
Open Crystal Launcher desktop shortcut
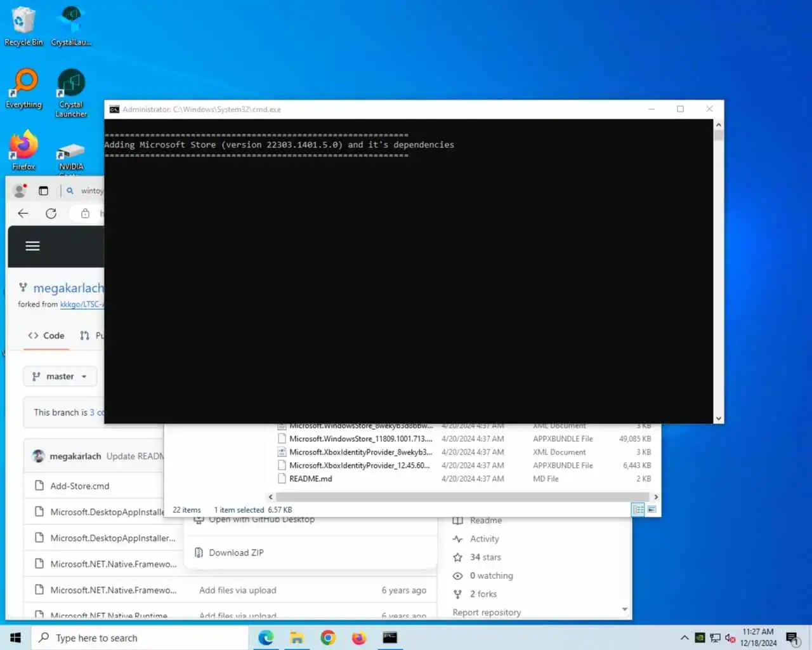[71, 93]
